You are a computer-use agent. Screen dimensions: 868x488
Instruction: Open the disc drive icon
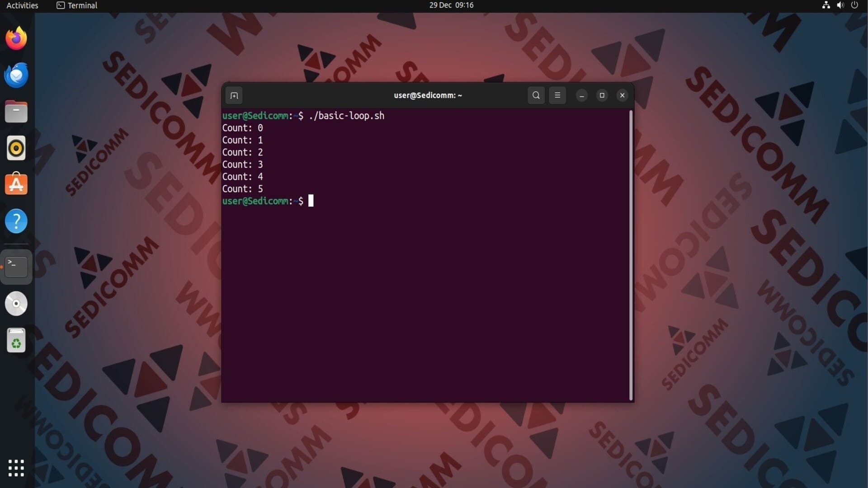pyautogui.click(x=16, y=304)
